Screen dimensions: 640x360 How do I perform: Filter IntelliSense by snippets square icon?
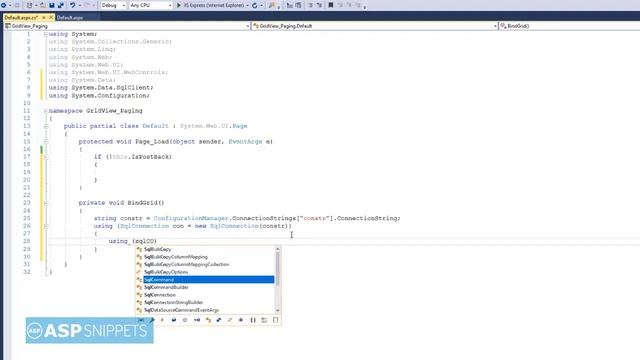tap(276, 320)
